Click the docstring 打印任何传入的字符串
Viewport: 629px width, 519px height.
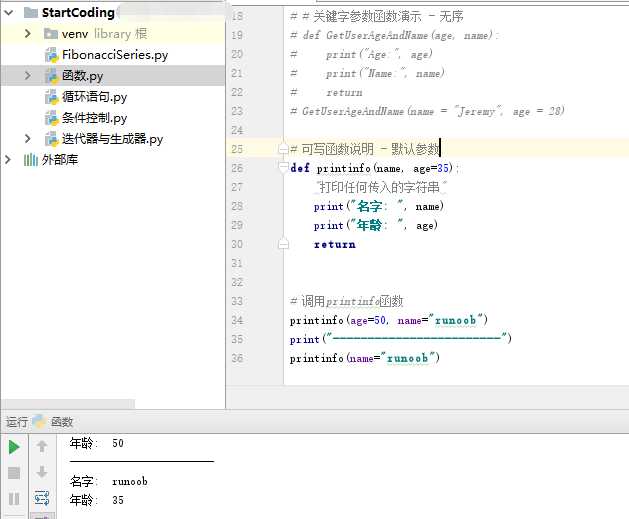pos(381,187)
